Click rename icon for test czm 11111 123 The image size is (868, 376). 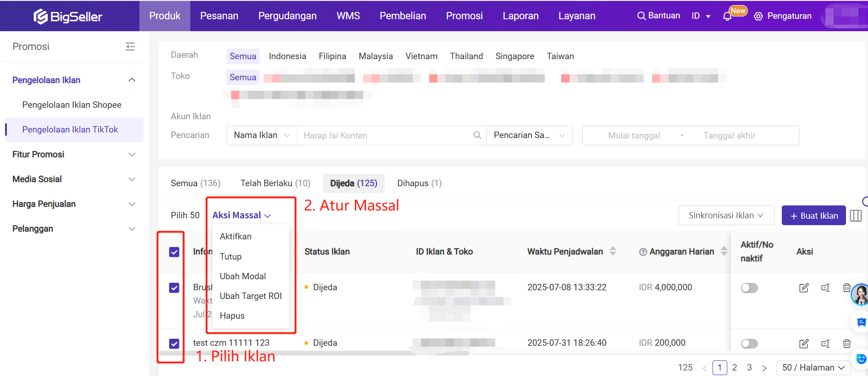point(825,343)
